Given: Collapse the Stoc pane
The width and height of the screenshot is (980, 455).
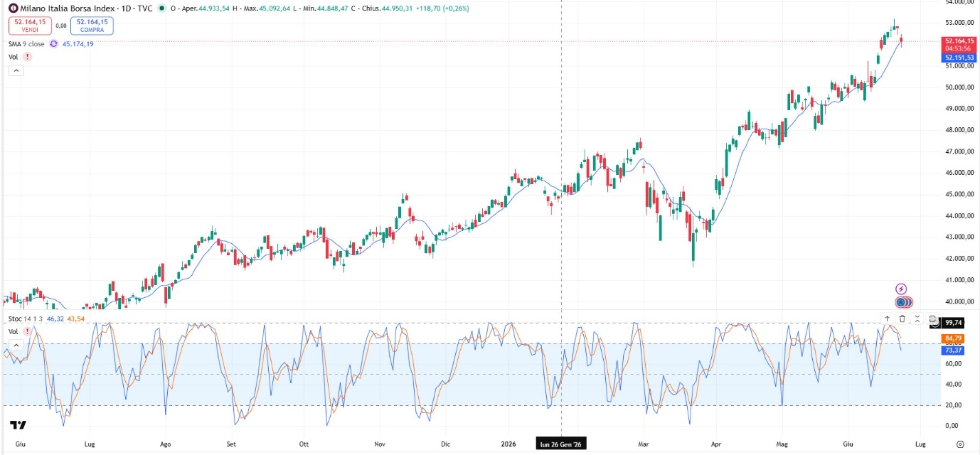Looking at the screenshot, I should point(917,319).
